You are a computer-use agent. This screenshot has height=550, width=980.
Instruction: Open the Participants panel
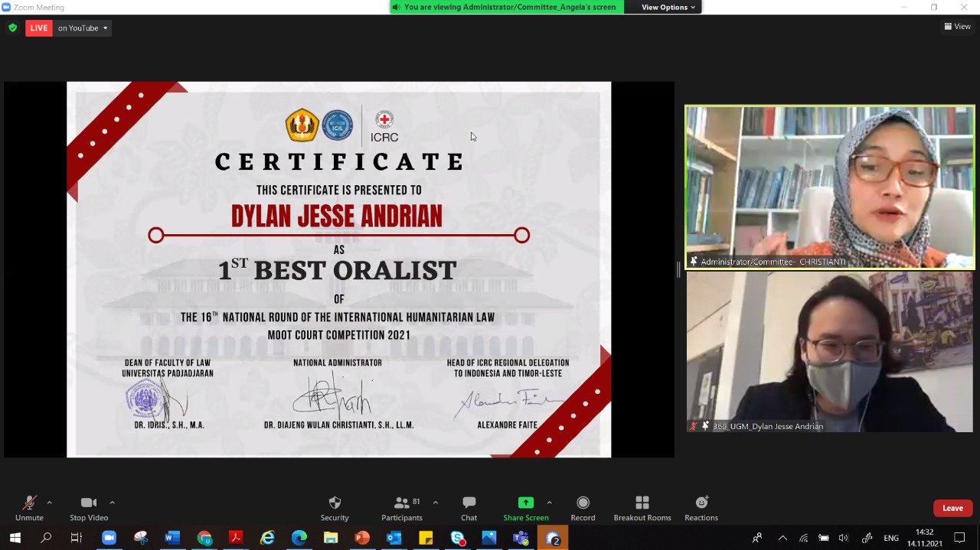pyautogui.click(x=402, y=508)
